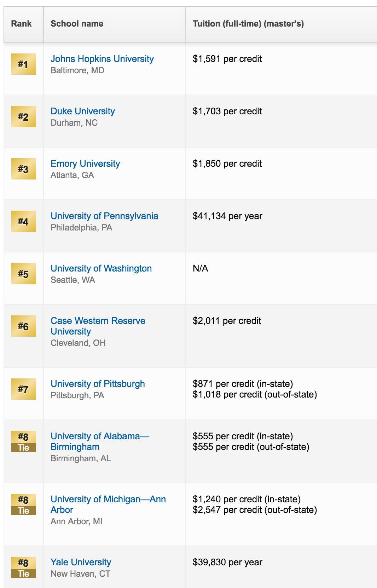
Task: Click the #2 gold rank badge
Action: tap(23, 116)
